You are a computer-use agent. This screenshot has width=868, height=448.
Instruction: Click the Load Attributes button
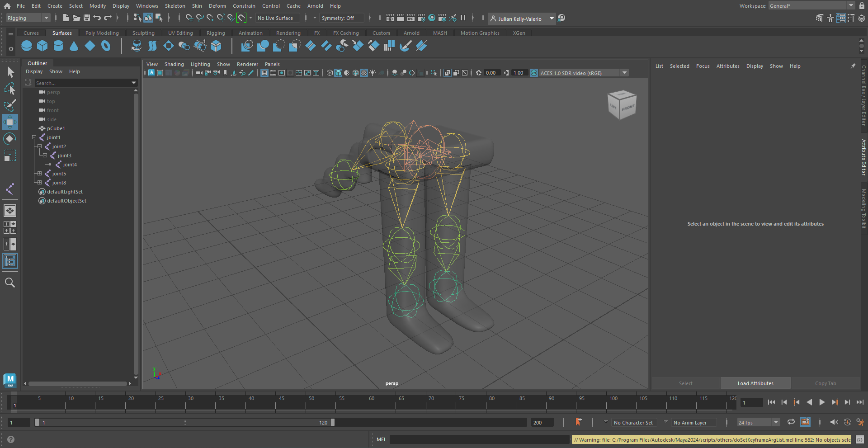point(755,383)
